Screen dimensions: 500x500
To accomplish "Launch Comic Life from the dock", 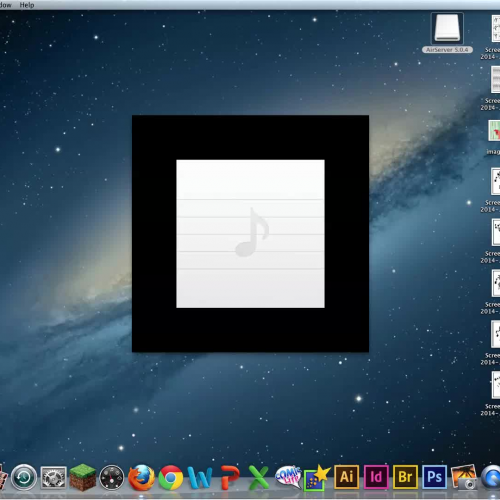I will coord(288,477).
